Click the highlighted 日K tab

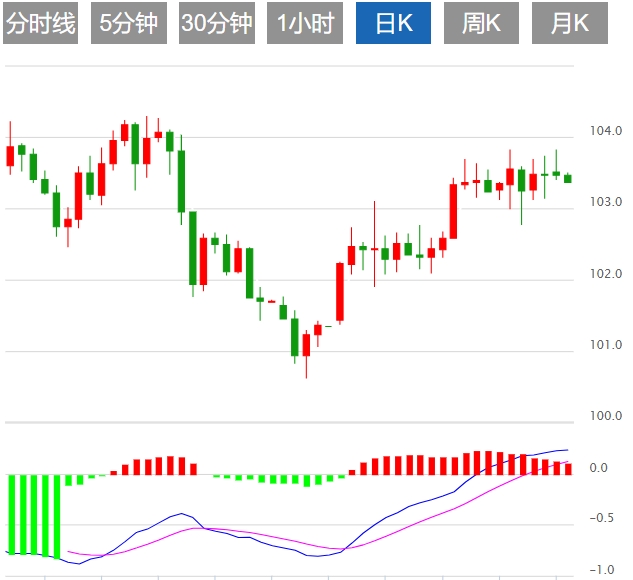(x=393, y=24)
